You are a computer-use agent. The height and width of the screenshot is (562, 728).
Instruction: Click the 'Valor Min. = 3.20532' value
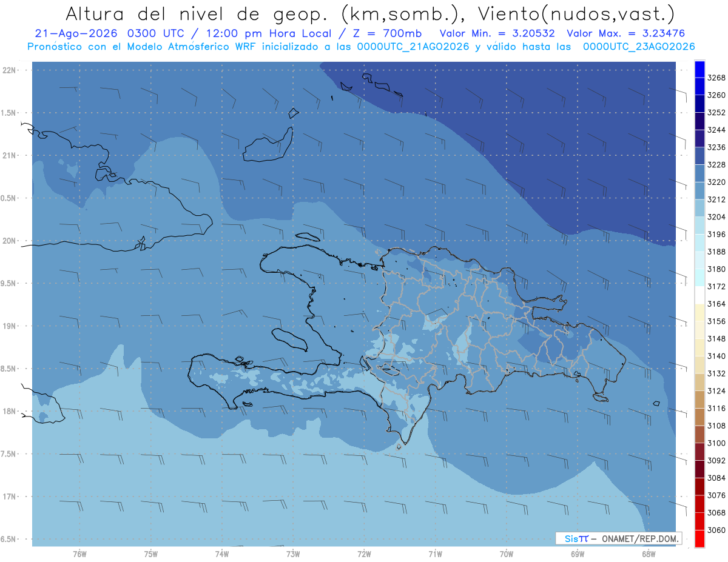coord(496,34)
